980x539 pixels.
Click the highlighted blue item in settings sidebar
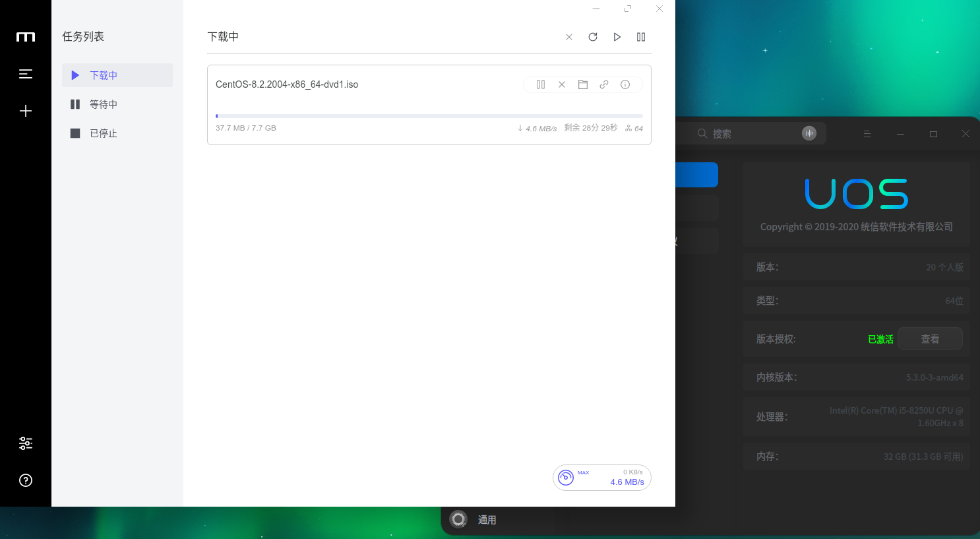[x=696, y=175]
